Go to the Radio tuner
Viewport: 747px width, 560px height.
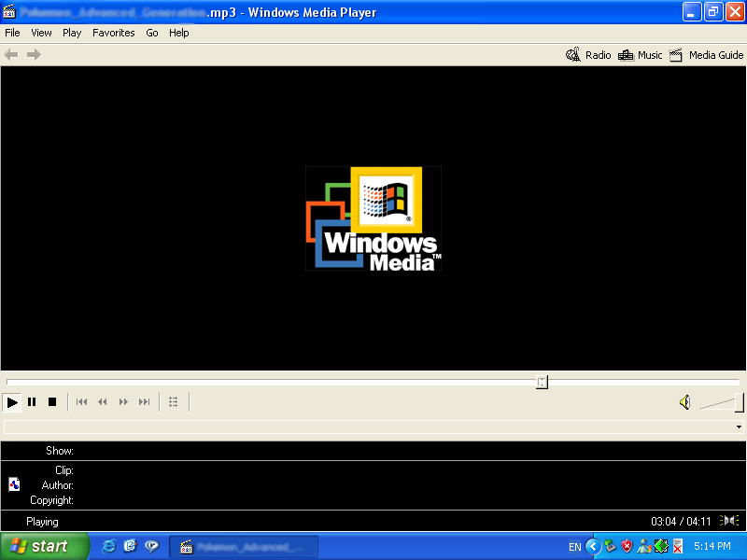pos(588,55)
